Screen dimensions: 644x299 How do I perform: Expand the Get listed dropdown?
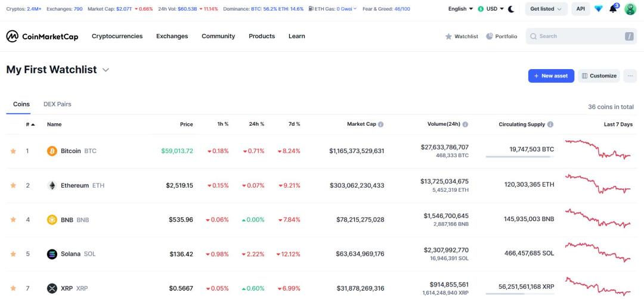click(546, 8)
